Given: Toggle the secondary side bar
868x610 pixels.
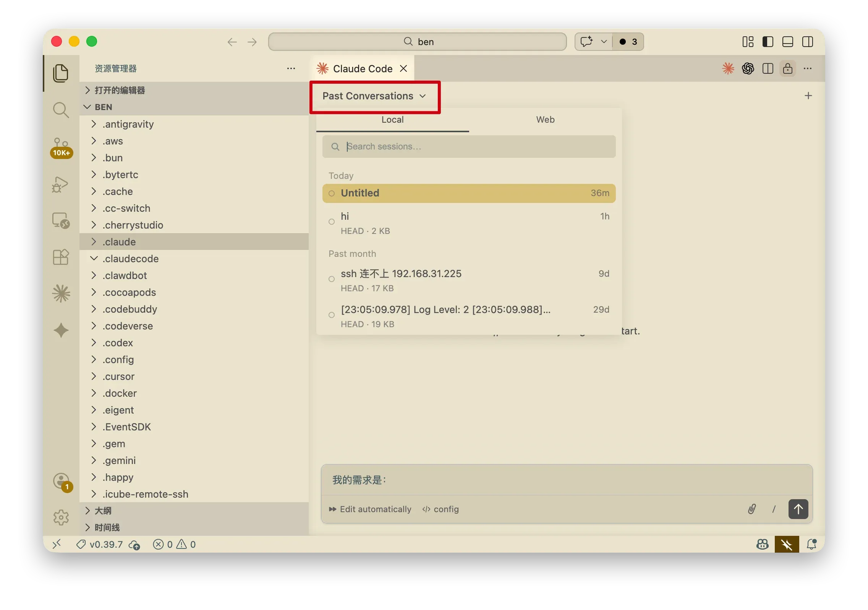Looking at the screenshot, I should coord(808,42).
